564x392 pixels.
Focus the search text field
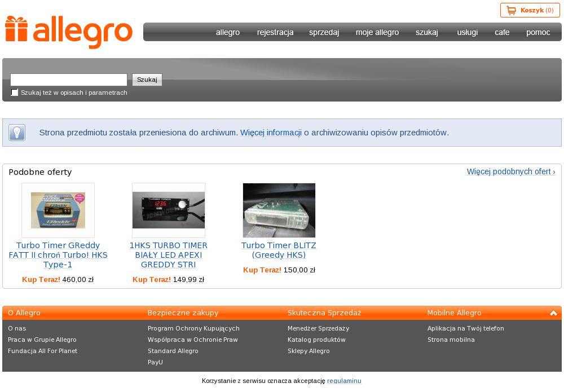69,80
